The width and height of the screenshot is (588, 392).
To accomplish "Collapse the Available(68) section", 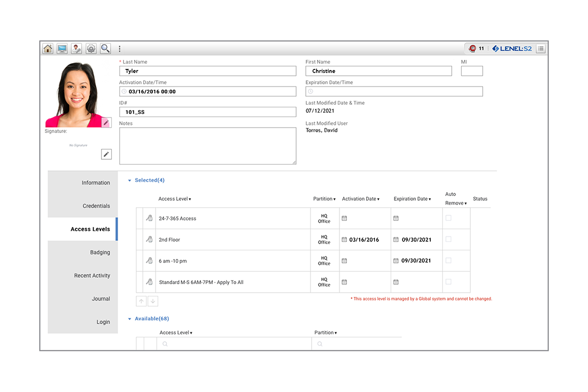I will [149, 318].
